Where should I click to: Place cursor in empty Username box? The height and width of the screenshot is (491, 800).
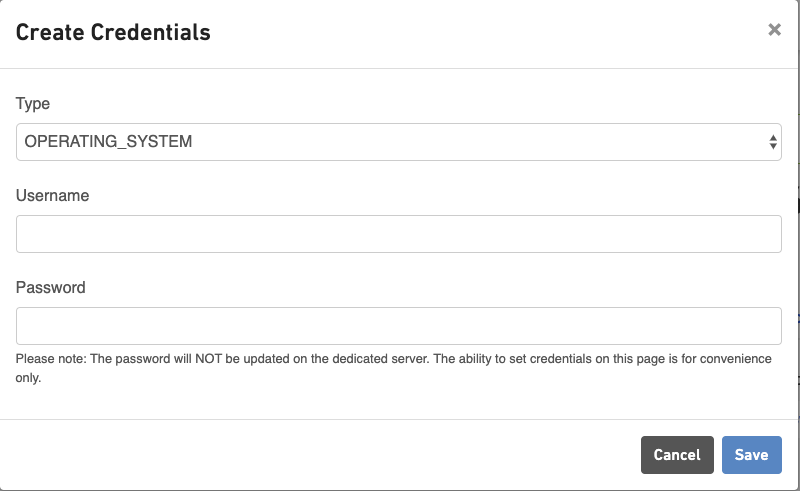pos(398,234)
